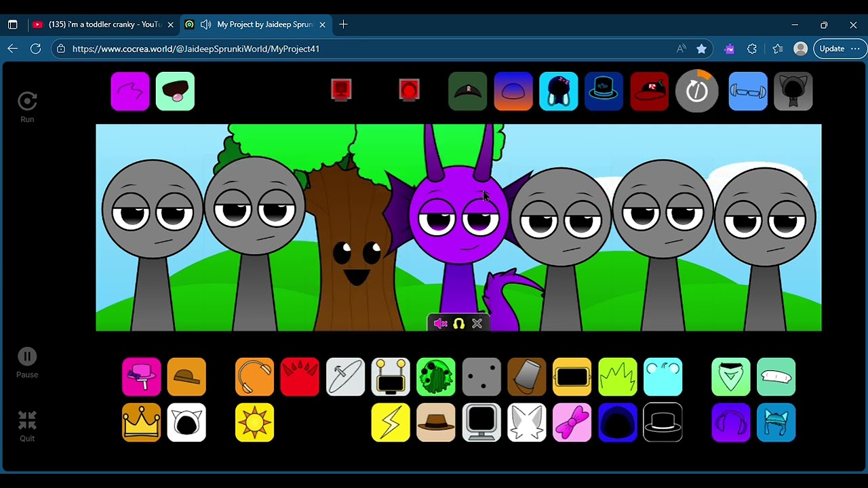Open the browser favorites list icon
This screenshot has height=488, width=868.
point(778,49)
